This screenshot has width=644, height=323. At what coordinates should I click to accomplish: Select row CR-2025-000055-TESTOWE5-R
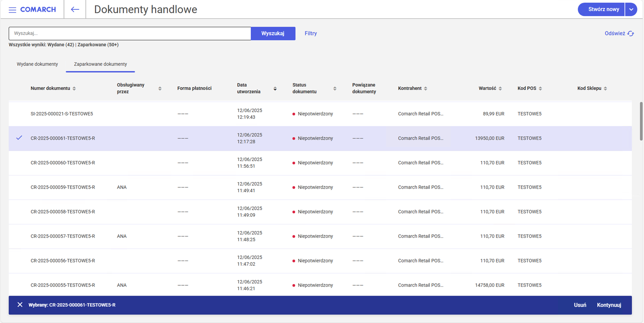pos(320,285)
